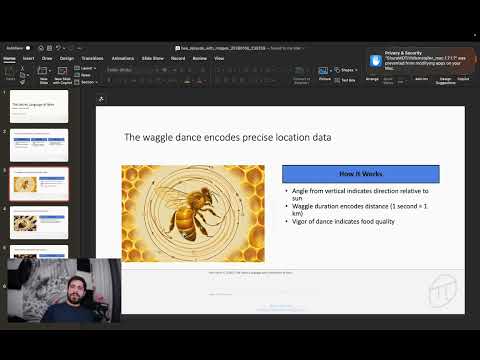
Task: Open the Layout dropdown
Action: click(x=85, y=68)
